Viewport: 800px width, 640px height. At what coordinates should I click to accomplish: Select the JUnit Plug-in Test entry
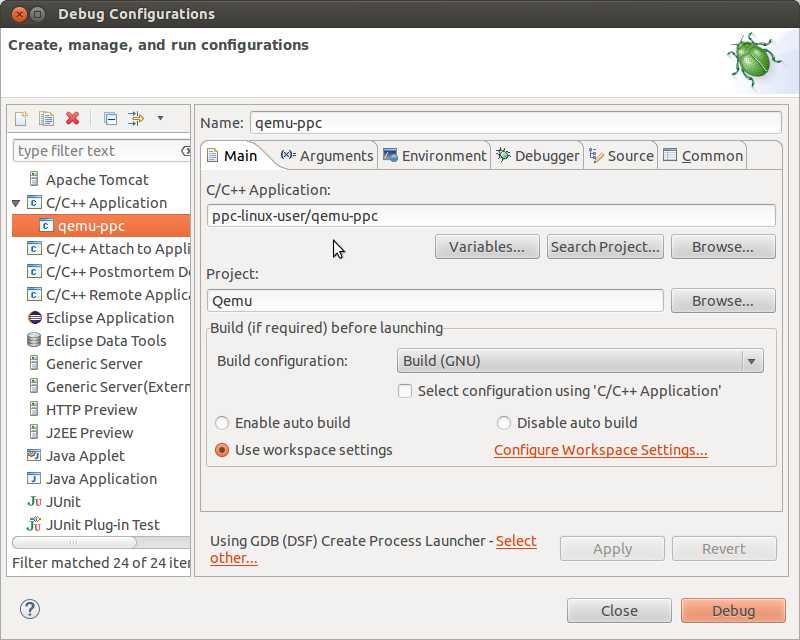93,525
